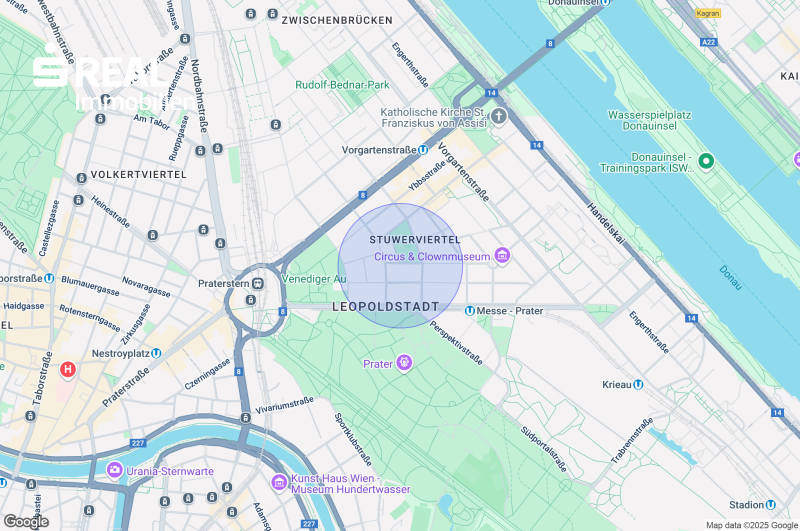Open the Google logo link

[26, 522]
